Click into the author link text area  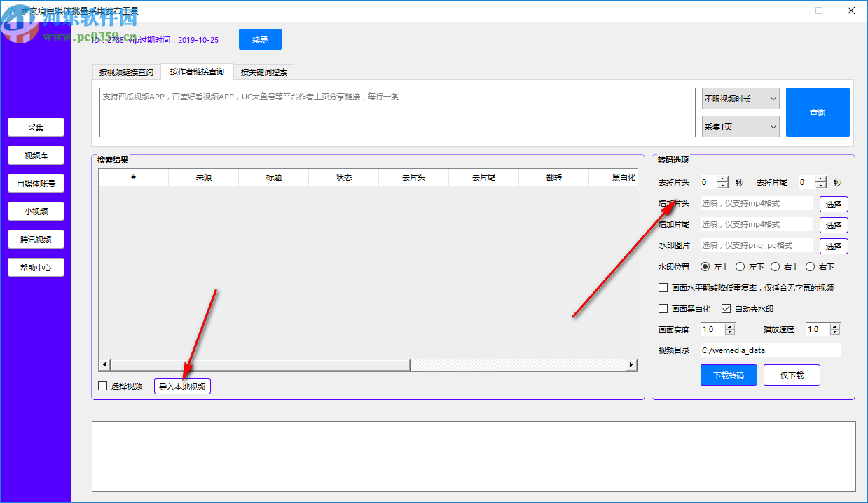coord(397,112)
